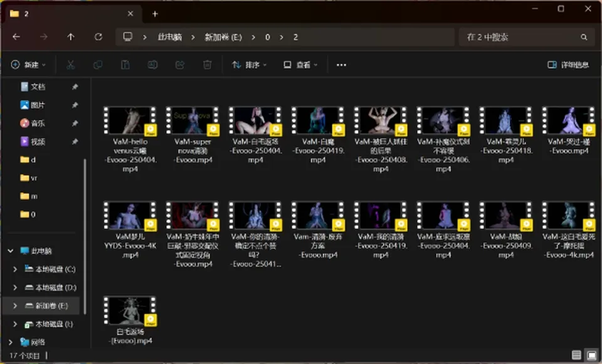Screen dimensions: 602x364
Task: Expand the 本地磁盘 (C:) tree node
Action: tap(15, 269)
